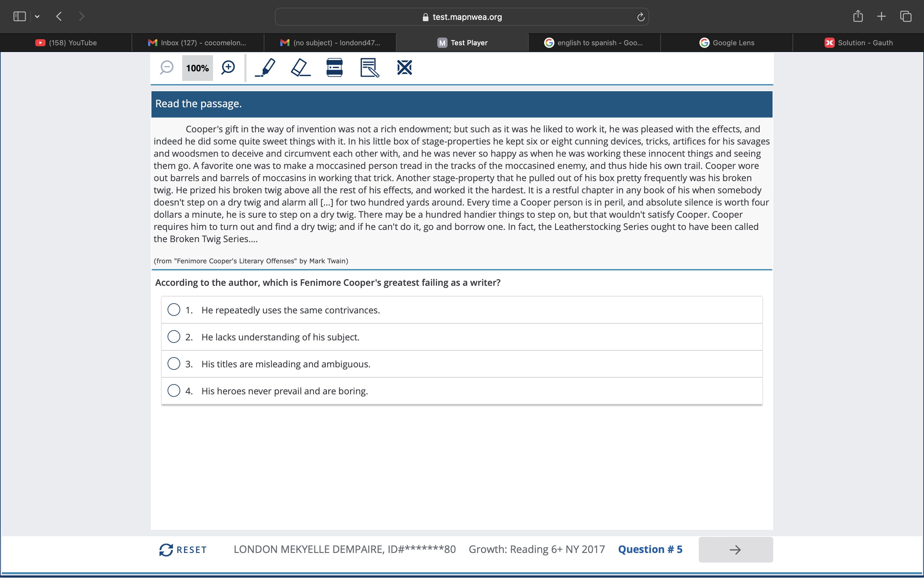Click the student name LONDON MEKYELLE DEMPAIRE

pyautogui.click(x=309, y=549)
